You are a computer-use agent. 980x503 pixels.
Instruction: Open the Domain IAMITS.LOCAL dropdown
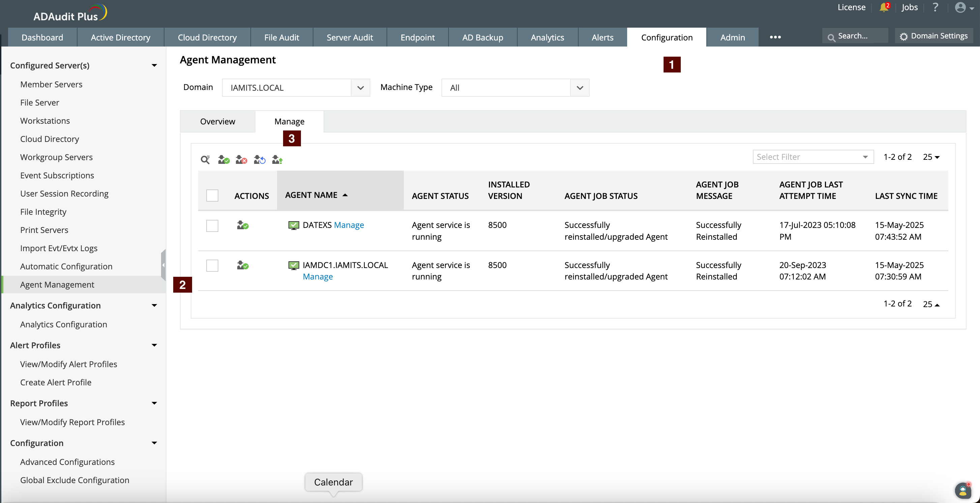click(x=296, y=88)
